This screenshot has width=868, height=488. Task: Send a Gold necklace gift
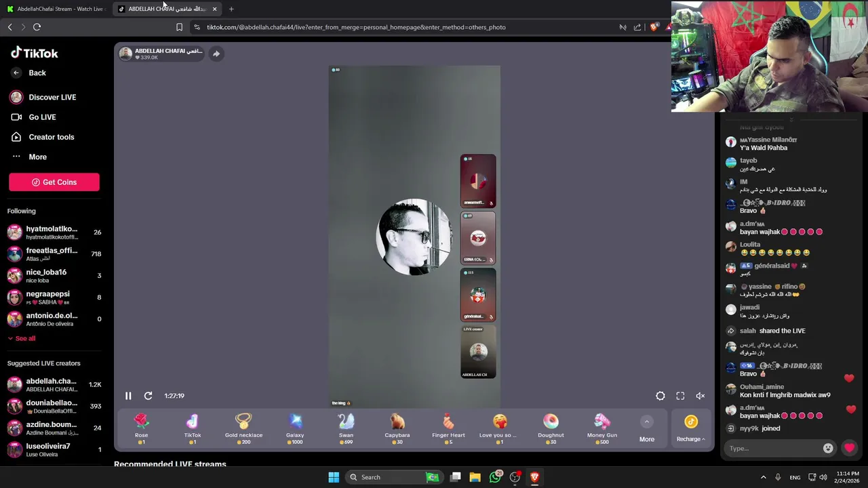pyautogui.click(x=243, y=428)
